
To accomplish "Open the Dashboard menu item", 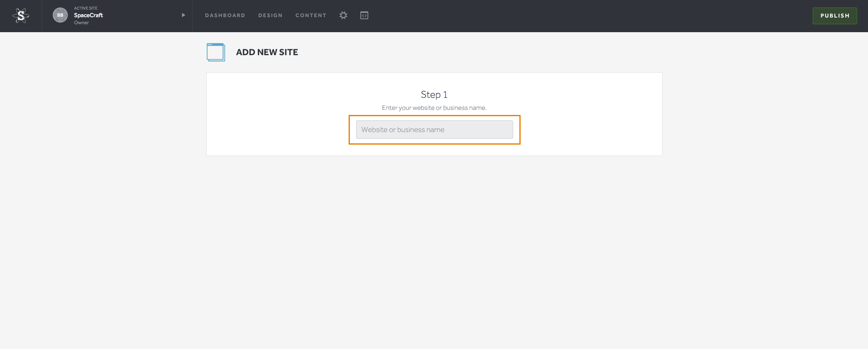I will point(225,15).
